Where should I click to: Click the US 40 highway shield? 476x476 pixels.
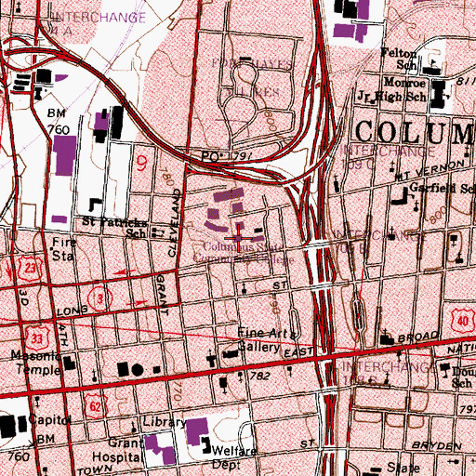(463, 322)
